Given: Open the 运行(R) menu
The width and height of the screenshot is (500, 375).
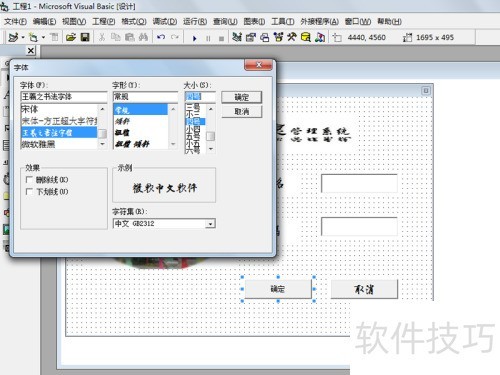Looking at the screenshot, I should pyautogui.click(x=195, y=22).
